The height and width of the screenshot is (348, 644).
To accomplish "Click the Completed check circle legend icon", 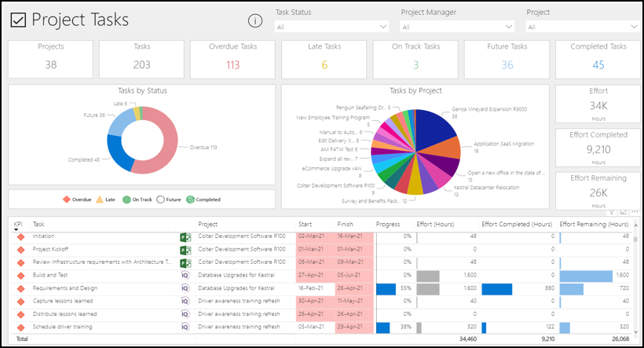I will (x=190, y=200).
